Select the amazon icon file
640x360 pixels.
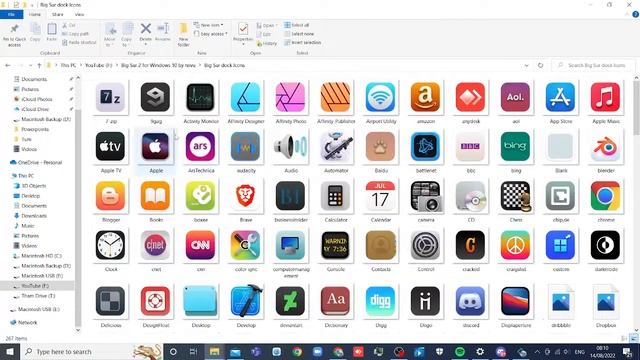425,102
